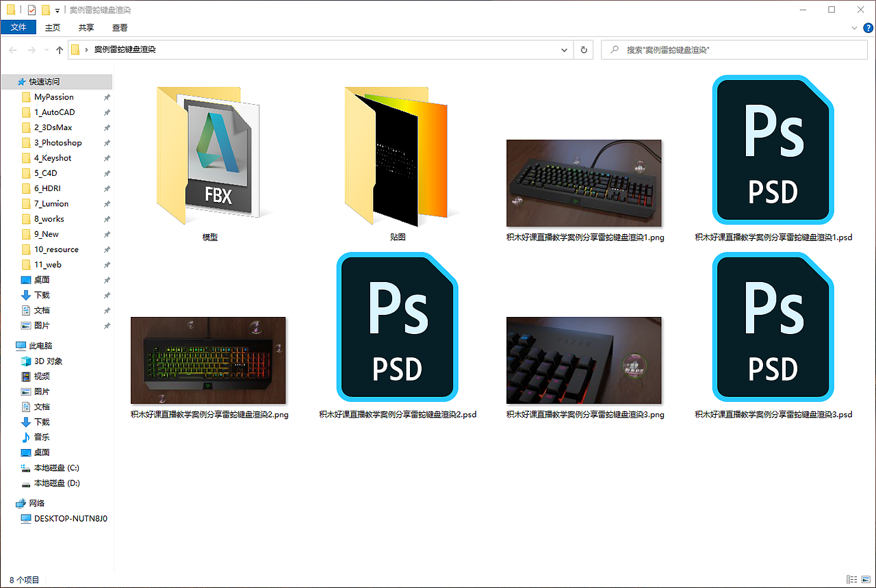Viewport: 876px width, 588px height.
Task: Switch to the 主页 ribbon tab
Action: [53, 28]
